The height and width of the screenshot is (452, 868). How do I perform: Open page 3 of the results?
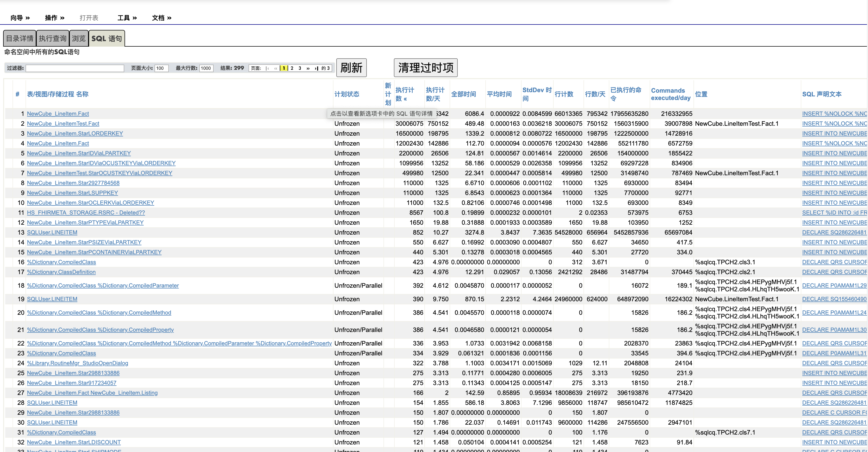[x=300, y=68]
